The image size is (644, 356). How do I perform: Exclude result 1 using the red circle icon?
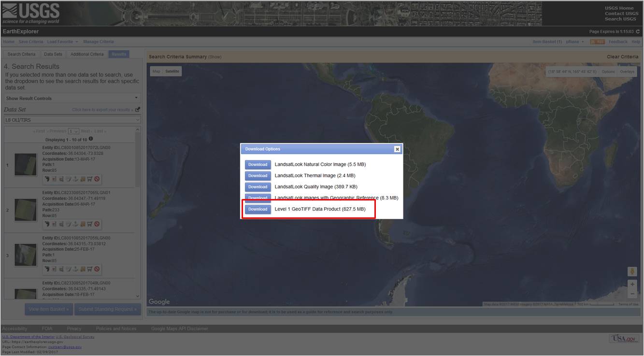(x=97, y=179)
